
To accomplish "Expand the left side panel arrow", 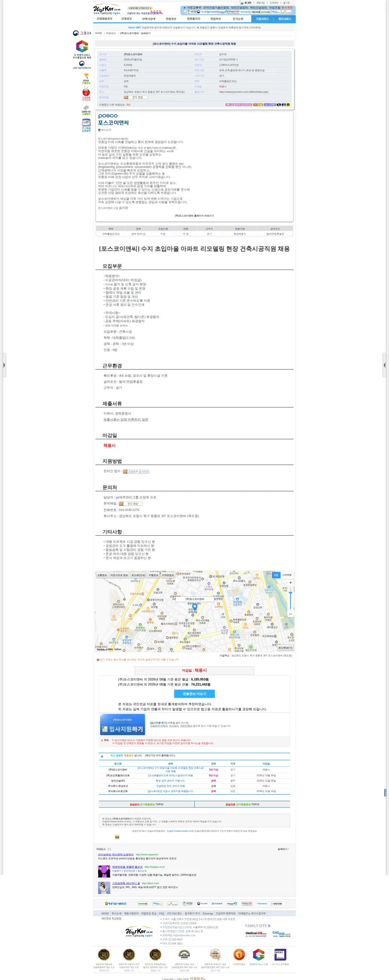I will coord(4,365).
